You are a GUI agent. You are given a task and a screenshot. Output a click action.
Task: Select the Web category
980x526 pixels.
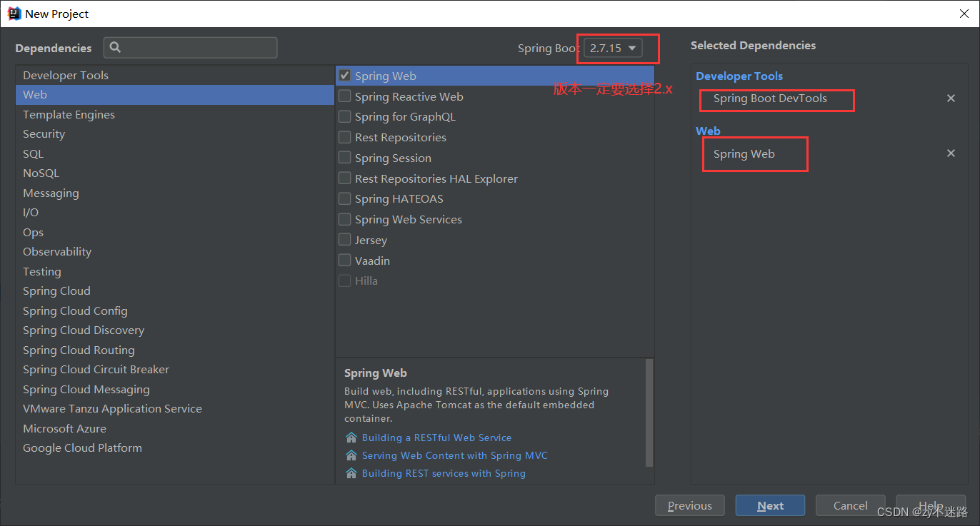pyautogui.click(x=175, y=95)
